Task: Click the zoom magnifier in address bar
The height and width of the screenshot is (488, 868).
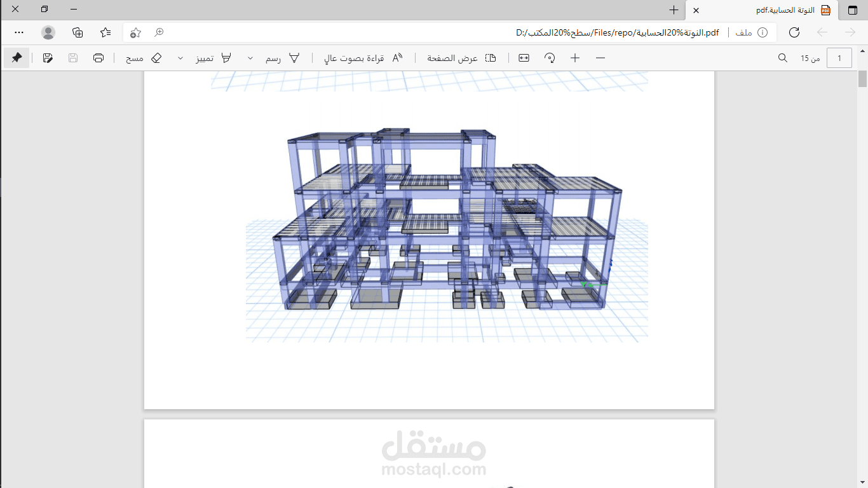Action: pos(159,32)
